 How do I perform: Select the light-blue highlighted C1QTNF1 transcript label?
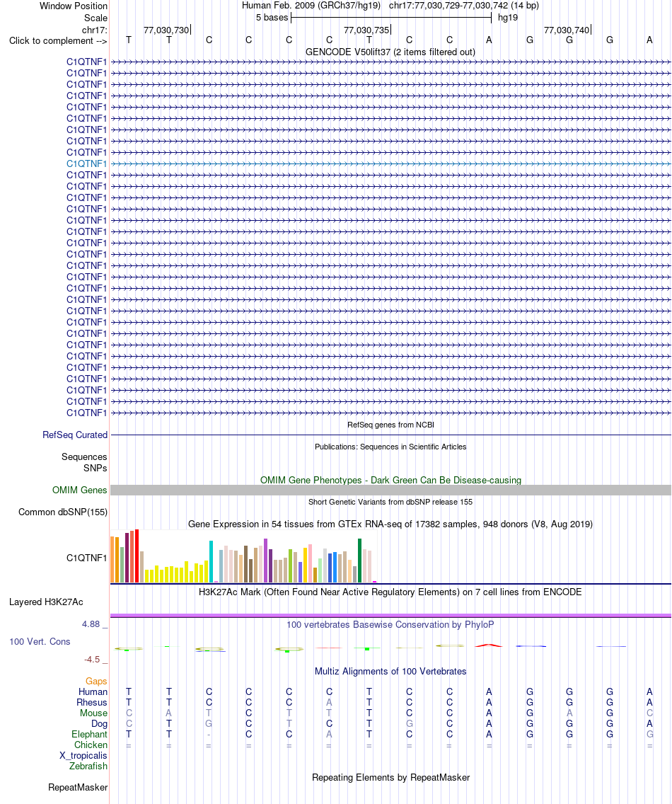tap(86, 163)
